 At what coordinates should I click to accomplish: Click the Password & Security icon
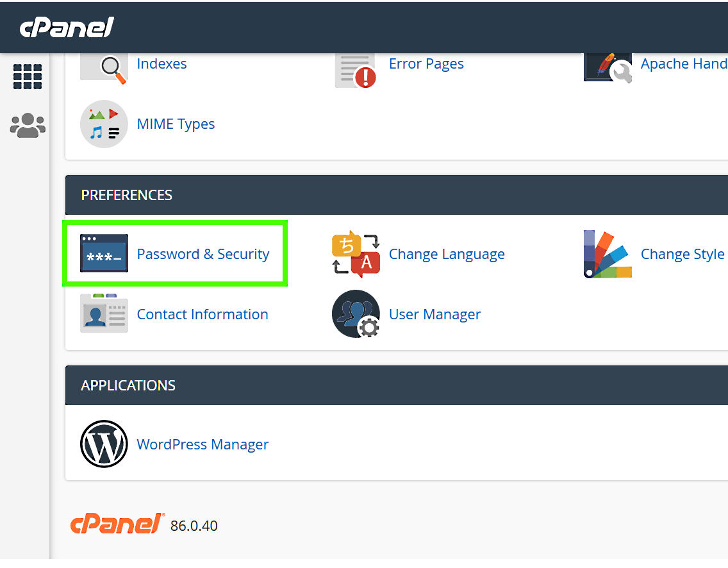104,254
